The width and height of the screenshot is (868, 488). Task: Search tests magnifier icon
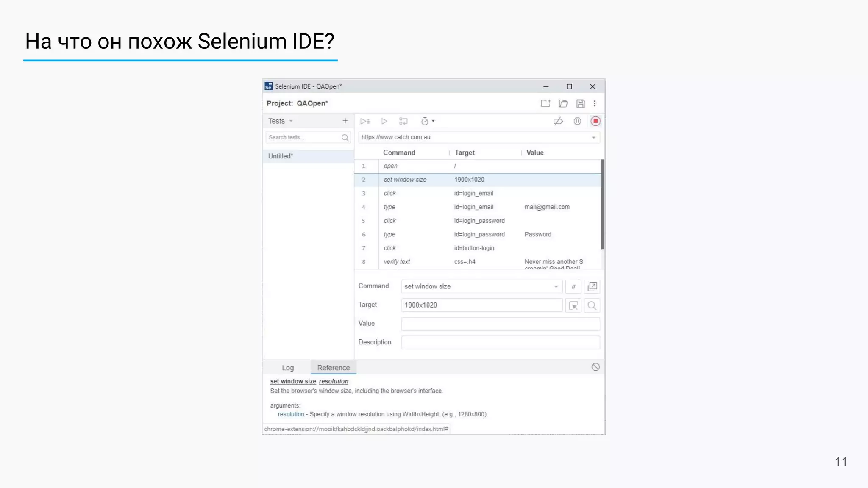[345, 138]
